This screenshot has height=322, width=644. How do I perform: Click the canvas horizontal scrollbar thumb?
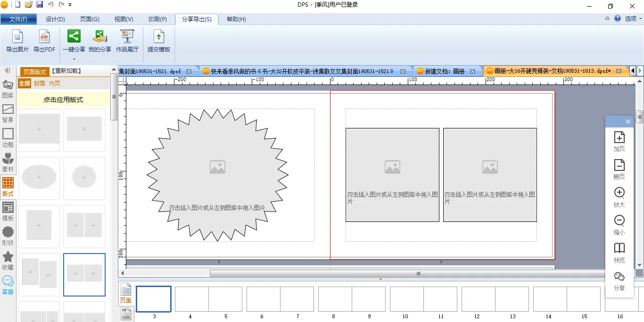418,273
